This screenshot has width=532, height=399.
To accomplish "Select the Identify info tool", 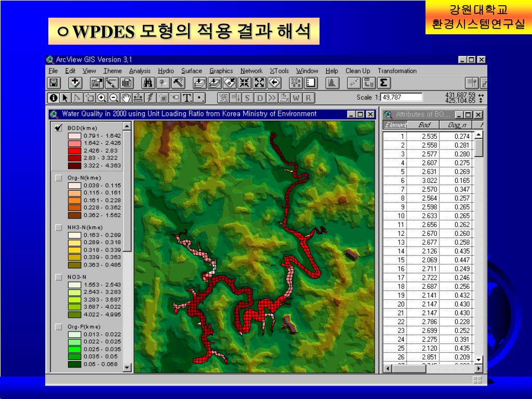I will pos(54,98).
